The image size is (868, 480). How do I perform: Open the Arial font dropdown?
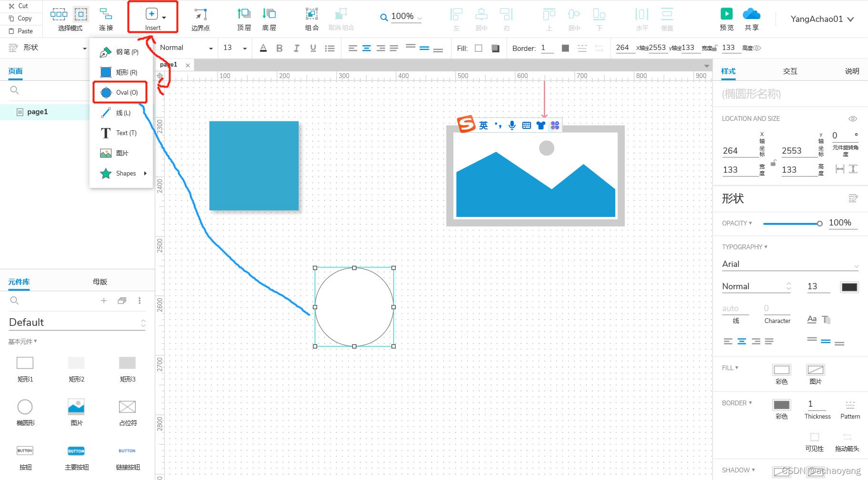tap(790, 264)
